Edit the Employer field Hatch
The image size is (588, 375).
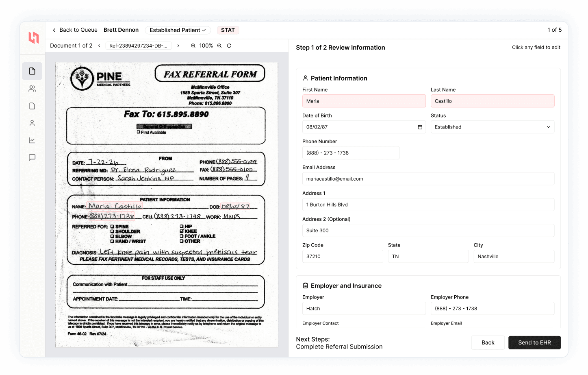[364, 309]
